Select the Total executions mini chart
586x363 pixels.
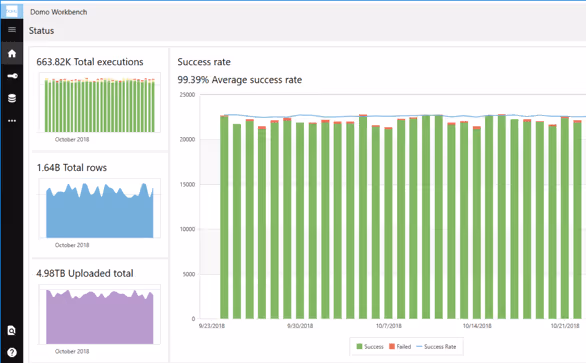click(100, 103)
